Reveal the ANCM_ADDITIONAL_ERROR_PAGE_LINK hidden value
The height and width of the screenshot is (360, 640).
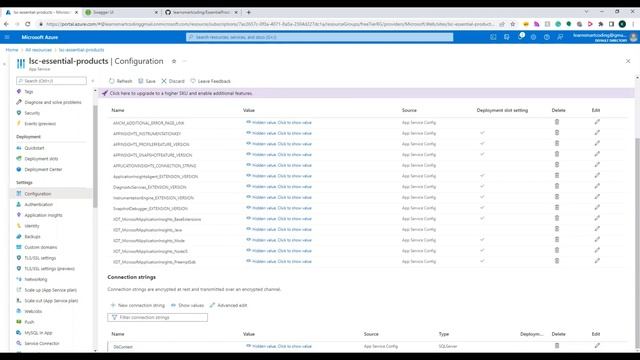pos(279,122)
